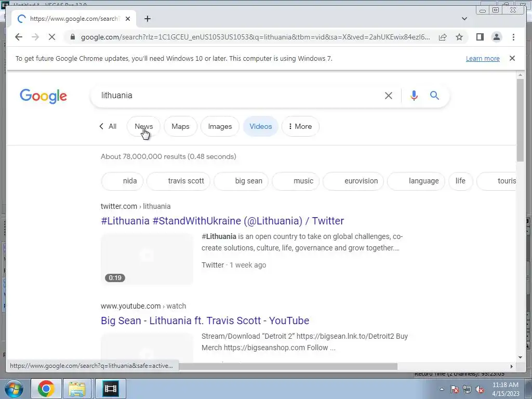The height and width of the screenshot is (399, 532).
Task: Submit search with magnifier icon
Action: pyautogui.click(x=435, y=96)
